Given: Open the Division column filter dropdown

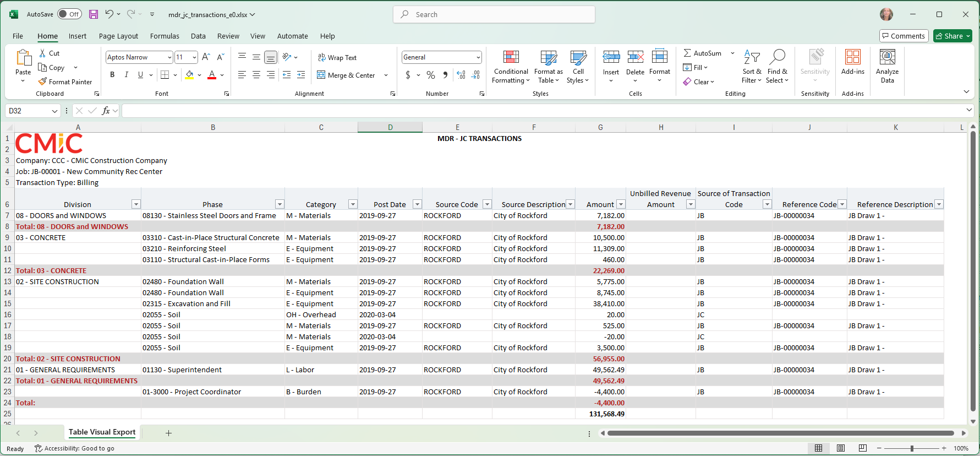Looking at the screenshot, I should pyautogui.click(x=136, y=204).
